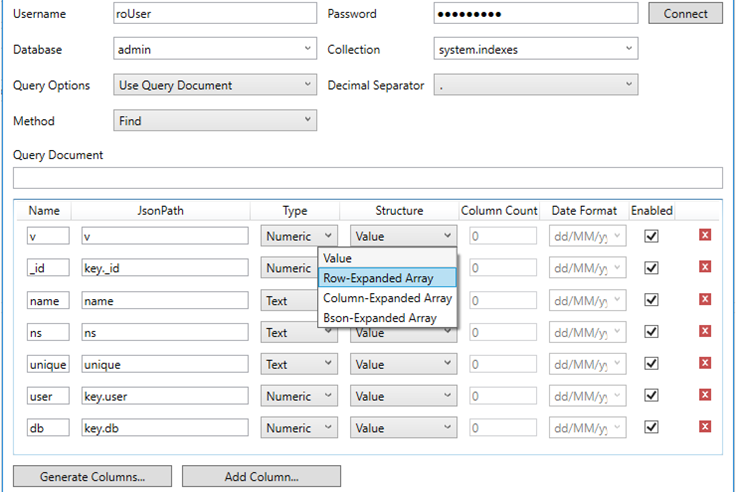The image size is (738, 492).
Task: Toggle Enabled checkbox for 'db' row
Action: coord(652,427)
